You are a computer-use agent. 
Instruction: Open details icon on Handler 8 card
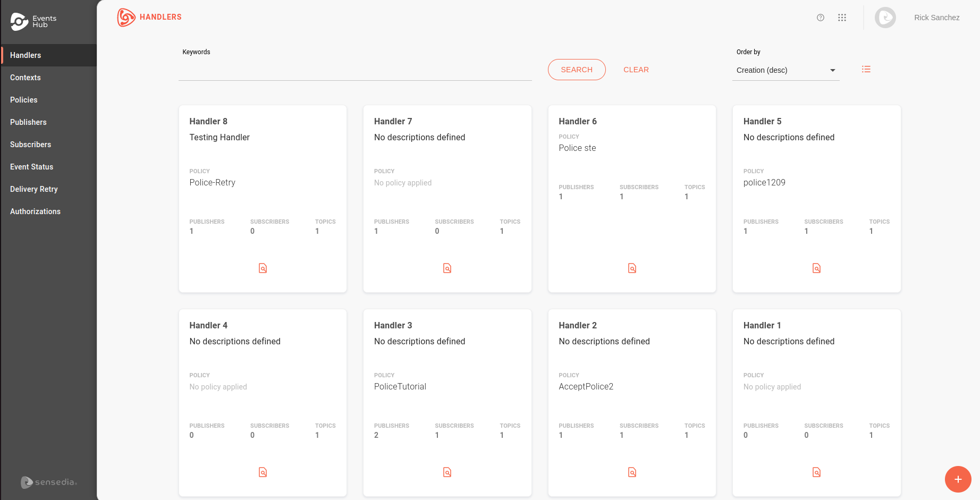[x=263, y=268]
